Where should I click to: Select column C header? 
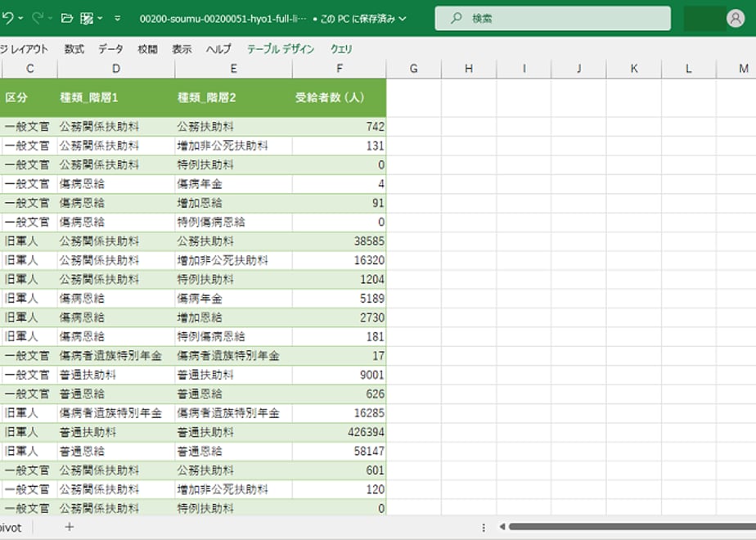tap(30, 69)
